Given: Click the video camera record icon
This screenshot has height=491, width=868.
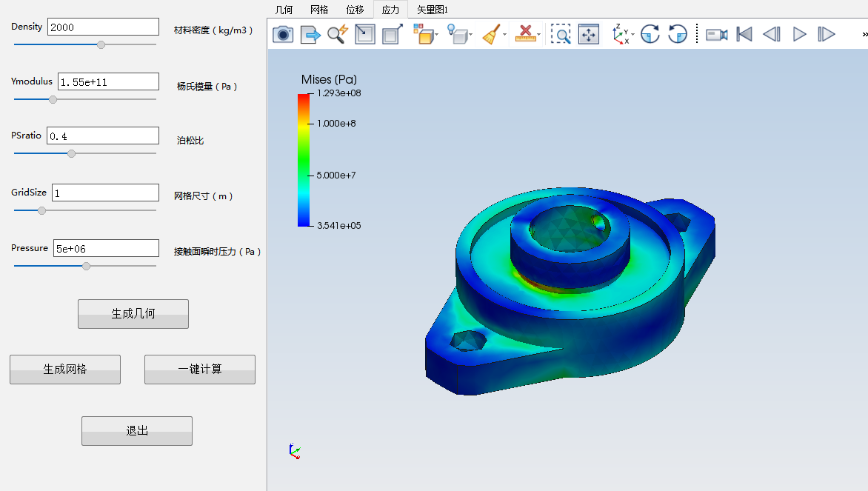Looking at the screenshot, I should [716, 34].
